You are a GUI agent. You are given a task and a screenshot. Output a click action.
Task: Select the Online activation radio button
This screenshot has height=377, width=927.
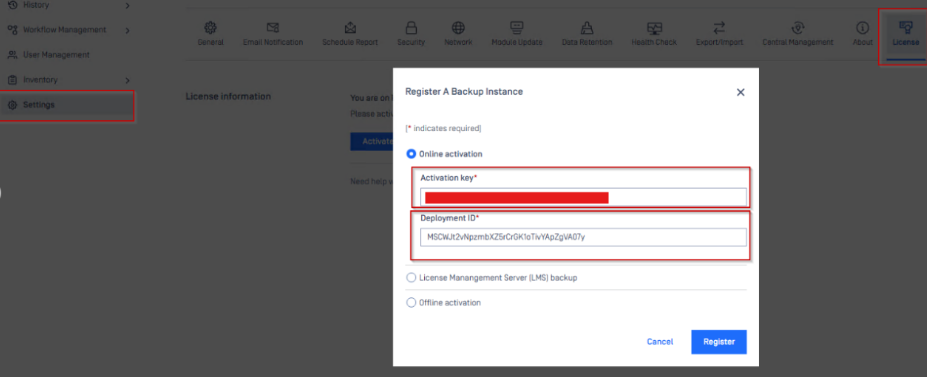click(411, 154)
